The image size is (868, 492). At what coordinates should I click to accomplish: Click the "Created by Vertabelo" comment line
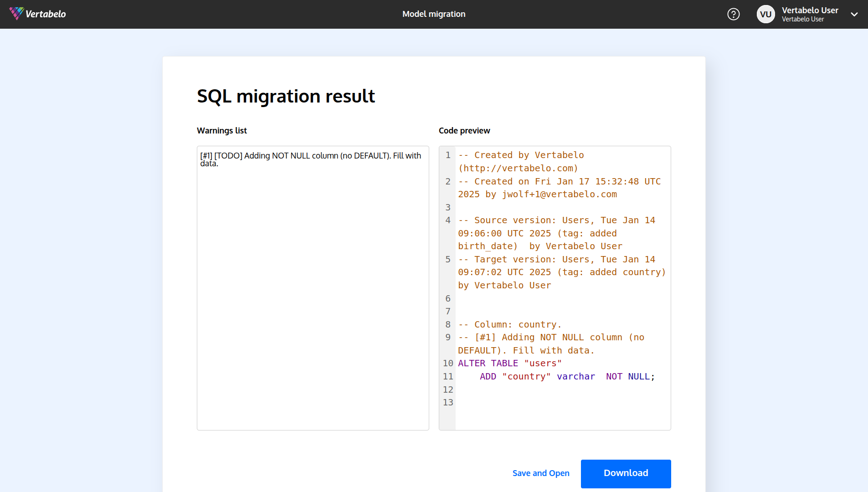(x=520, y=155)
